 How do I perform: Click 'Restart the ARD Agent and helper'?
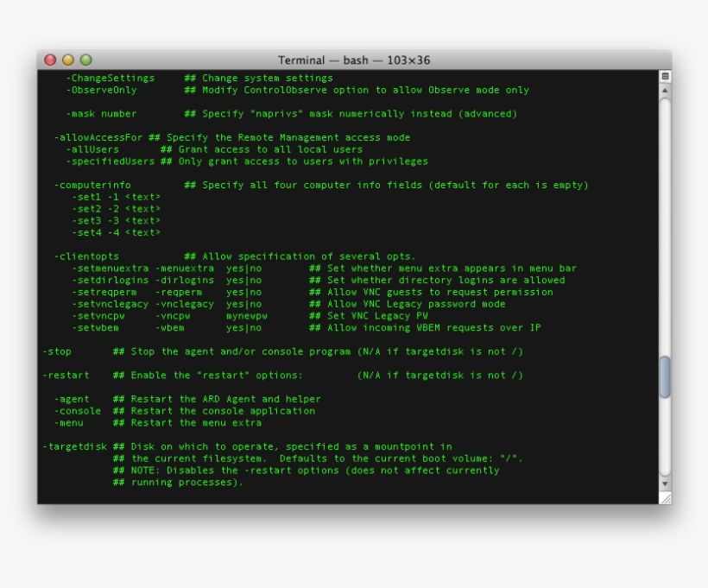click(x=225, y=399)
